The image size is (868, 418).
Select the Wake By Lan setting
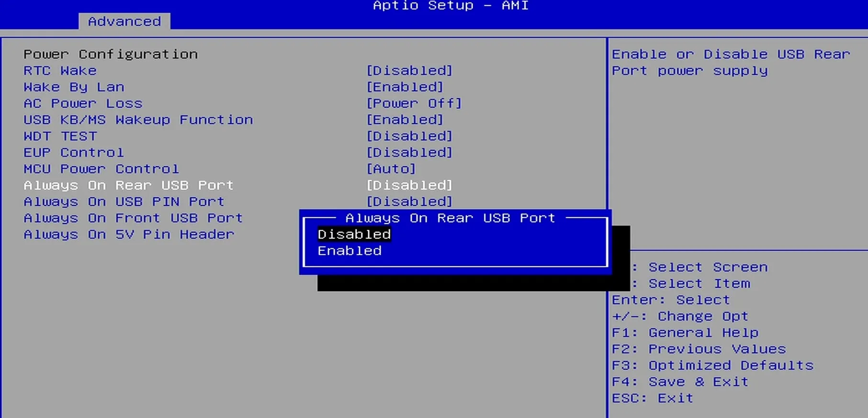[74, 87]
